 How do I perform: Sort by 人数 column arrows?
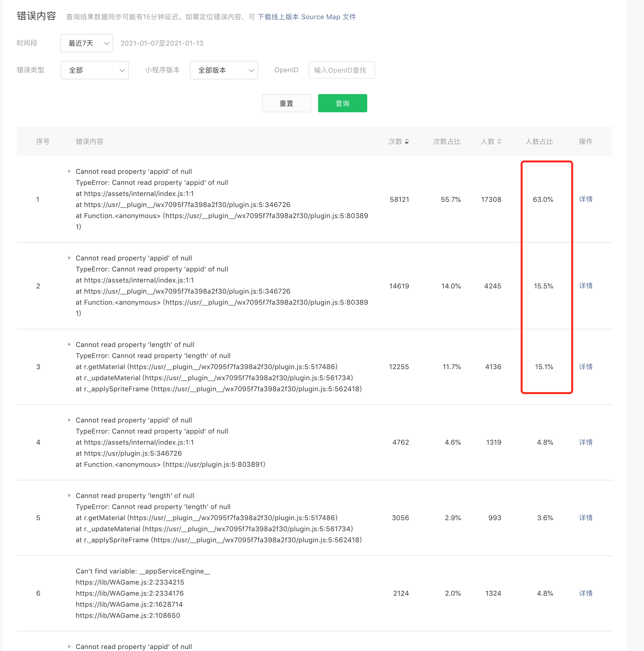(499, 142)
